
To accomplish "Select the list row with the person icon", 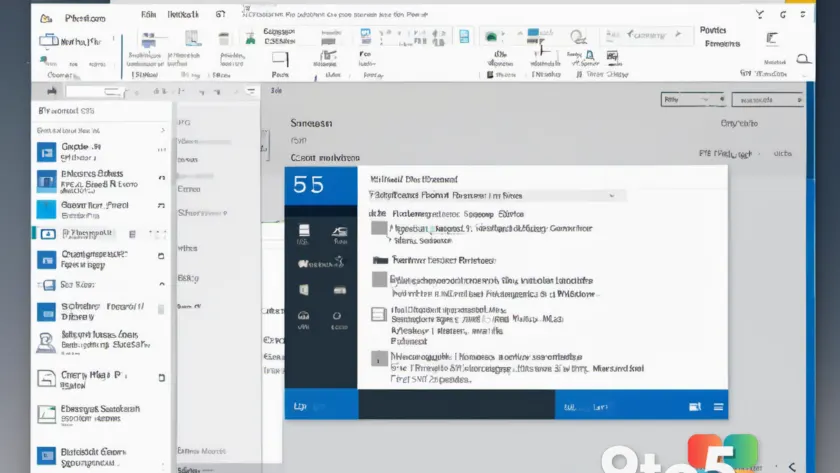I will [101, 342].
